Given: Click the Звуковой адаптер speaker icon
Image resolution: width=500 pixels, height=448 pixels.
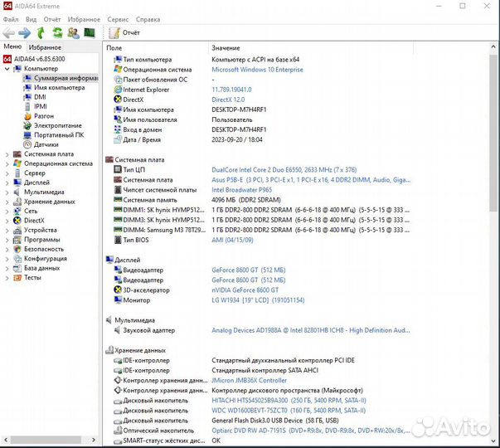Looking at the screenshot, I should pos(118,330).
